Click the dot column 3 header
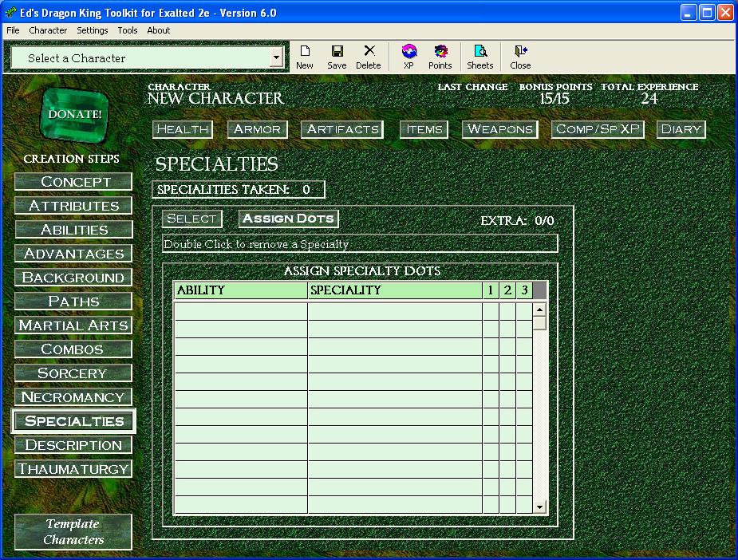Viewport: 738px width, 560px height. click(524, 290)
